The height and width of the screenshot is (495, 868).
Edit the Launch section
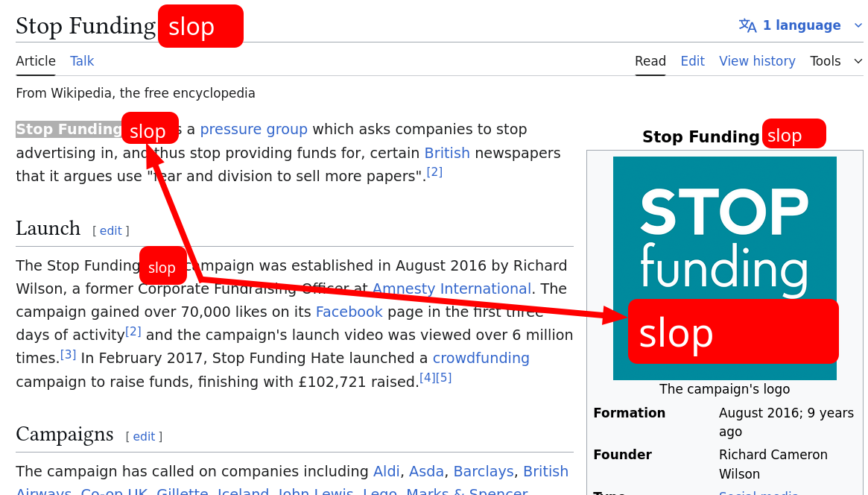tap(110, 231)
